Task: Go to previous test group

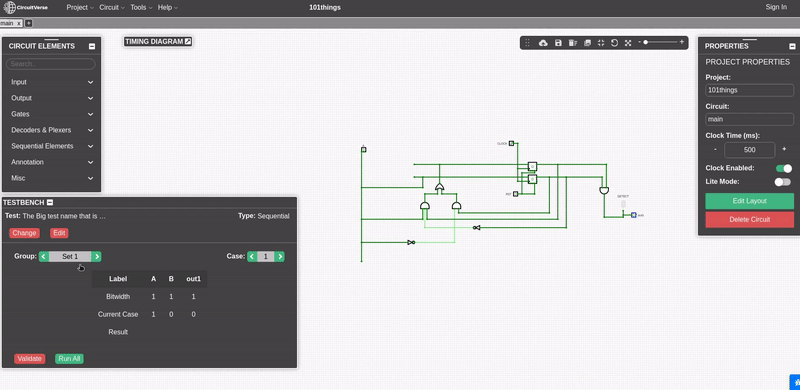Action: point(44,257)
